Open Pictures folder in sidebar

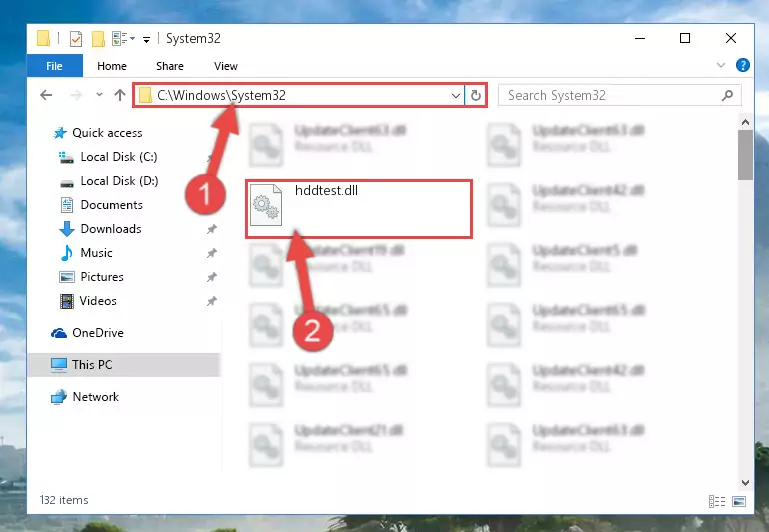[102, 277]
